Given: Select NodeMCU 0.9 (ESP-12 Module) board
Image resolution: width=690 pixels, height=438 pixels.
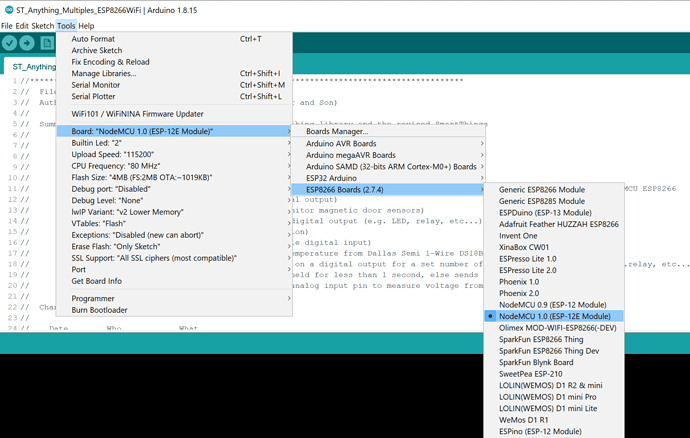Looking at the screenshot, I should pos(554,305).
